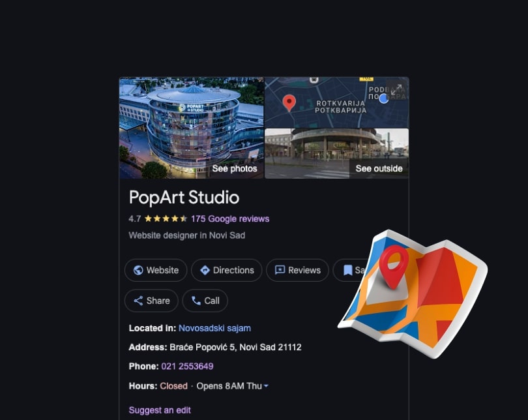
Task: Click the Directions diamond arrow icon
Action: [x=205, y=270]
